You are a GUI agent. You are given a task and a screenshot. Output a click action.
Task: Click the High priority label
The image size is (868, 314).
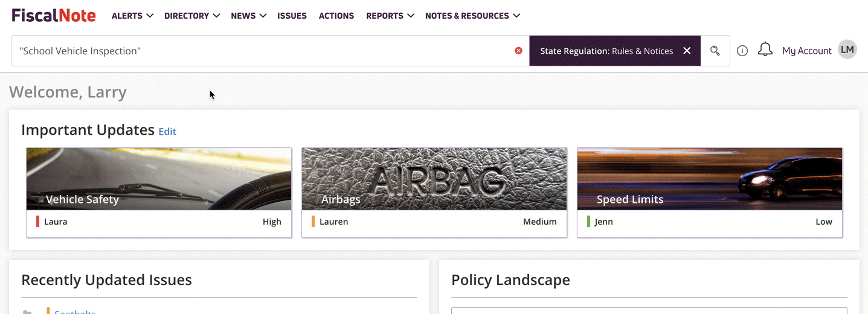[272, 222]
